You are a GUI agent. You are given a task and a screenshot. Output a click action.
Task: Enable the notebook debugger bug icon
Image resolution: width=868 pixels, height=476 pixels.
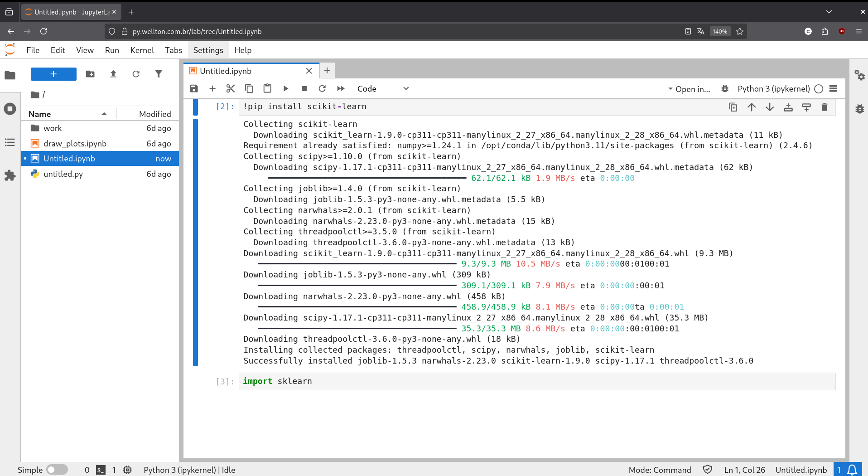[x=725, y=88]
